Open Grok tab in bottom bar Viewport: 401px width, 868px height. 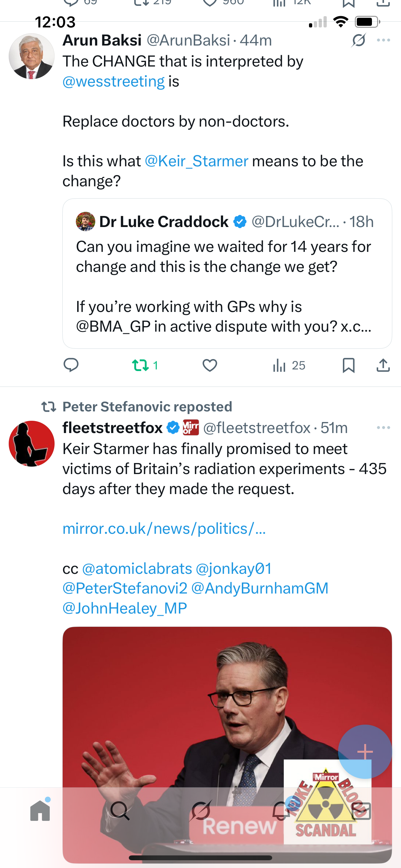tap(201, 811)
